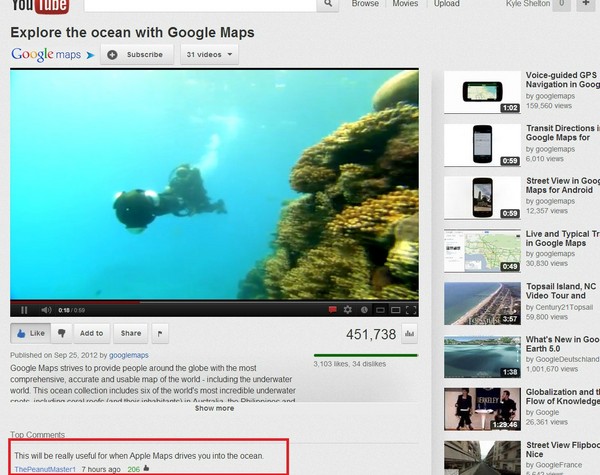Click the Watch Later clock icon
The image size is (600, 475).
pyautogui.click(x=363, y=310)
